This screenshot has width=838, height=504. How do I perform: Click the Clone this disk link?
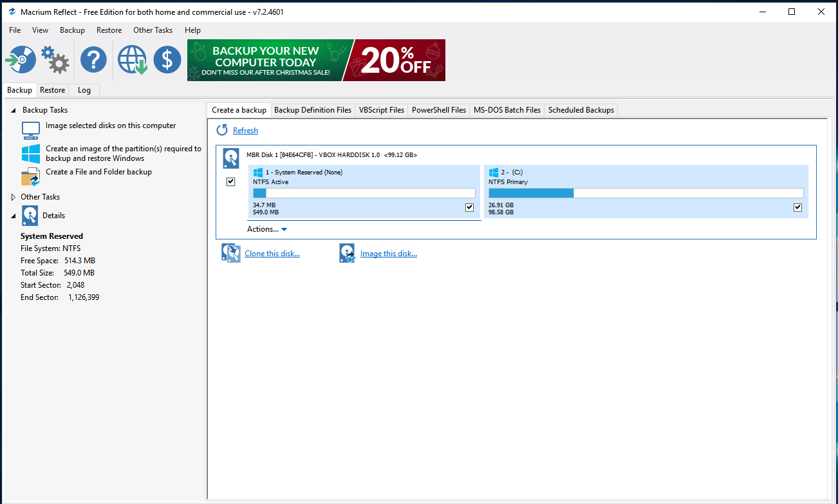pyautogui.click(x=272, y=254)
